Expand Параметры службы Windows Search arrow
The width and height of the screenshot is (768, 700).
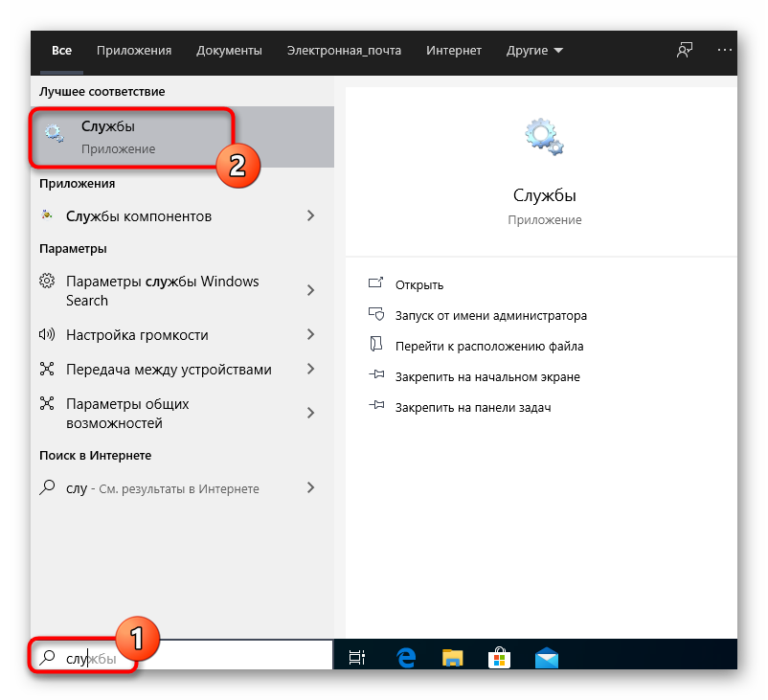click(x=310, y=291)
